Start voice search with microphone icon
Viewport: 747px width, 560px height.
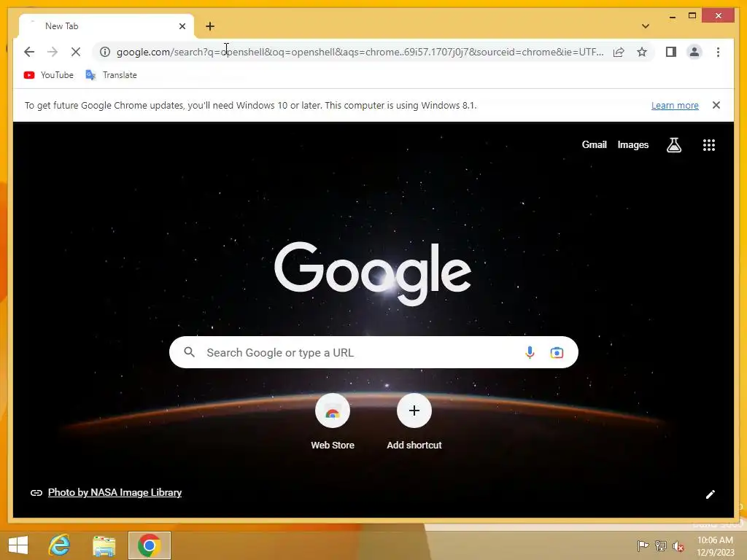530,352
